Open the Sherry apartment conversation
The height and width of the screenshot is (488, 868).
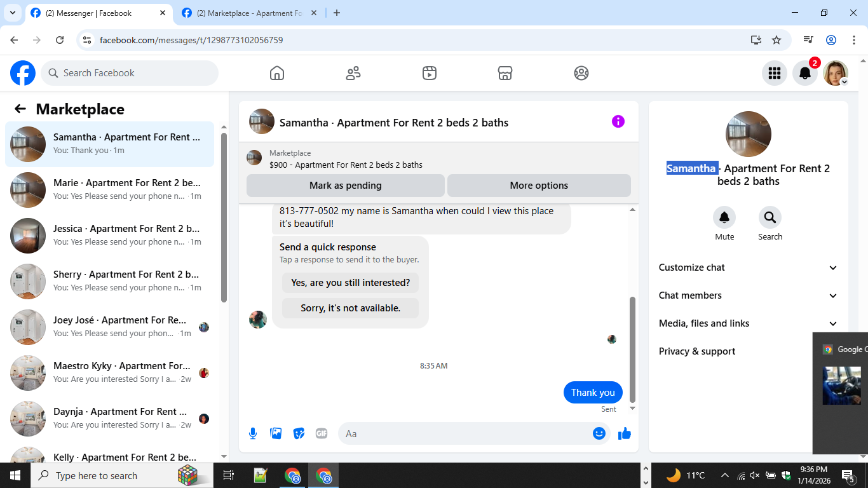click(x=110, y=281)
